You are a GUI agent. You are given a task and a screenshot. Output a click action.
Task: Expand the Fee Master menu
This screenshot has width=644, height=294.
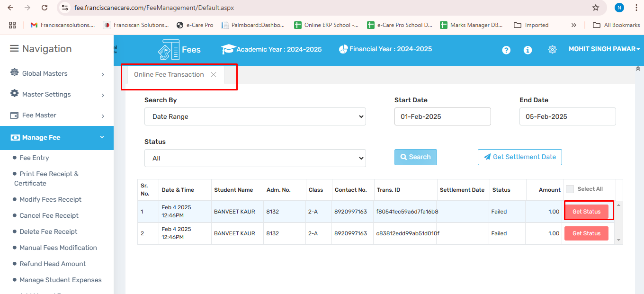(57, 115)
